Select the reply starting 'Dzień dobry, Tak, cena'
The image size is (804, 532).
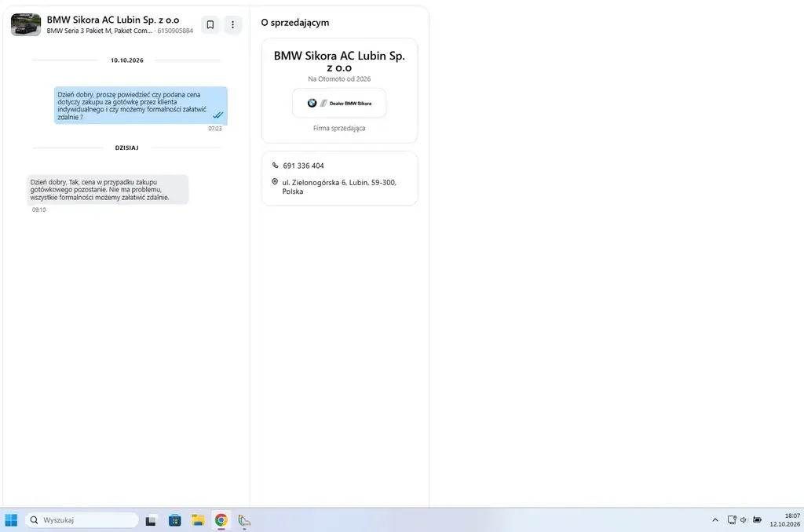108,190
